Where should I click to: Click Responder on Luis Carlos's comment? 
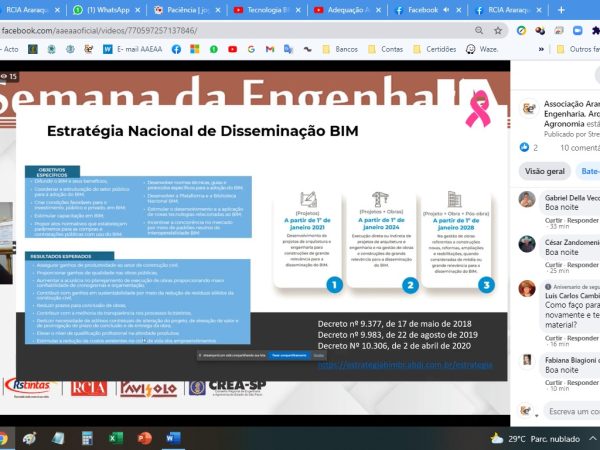(x=582, y=338)
